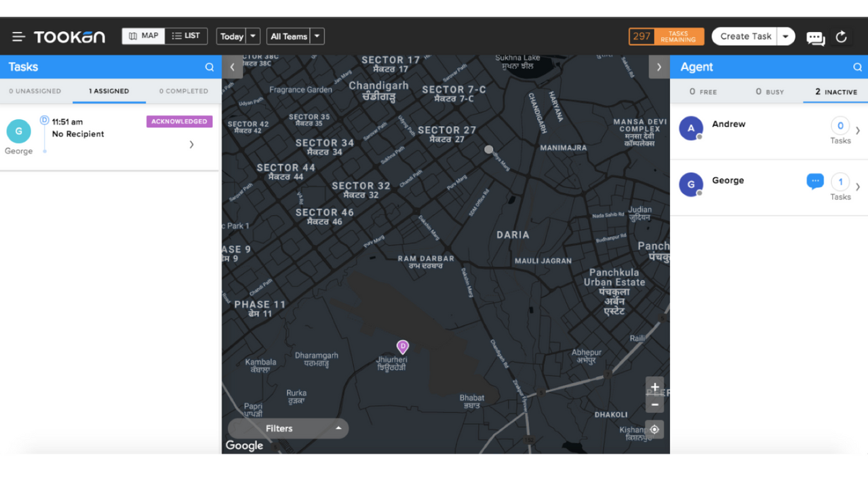
Task: Switch to the 1 ASSIGNED tab
Action: [x=108, y=90]
